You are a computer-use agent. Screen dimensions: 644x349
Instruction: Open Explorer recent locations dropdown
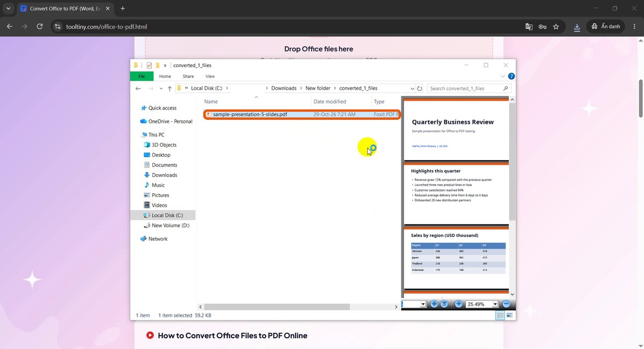161,89
